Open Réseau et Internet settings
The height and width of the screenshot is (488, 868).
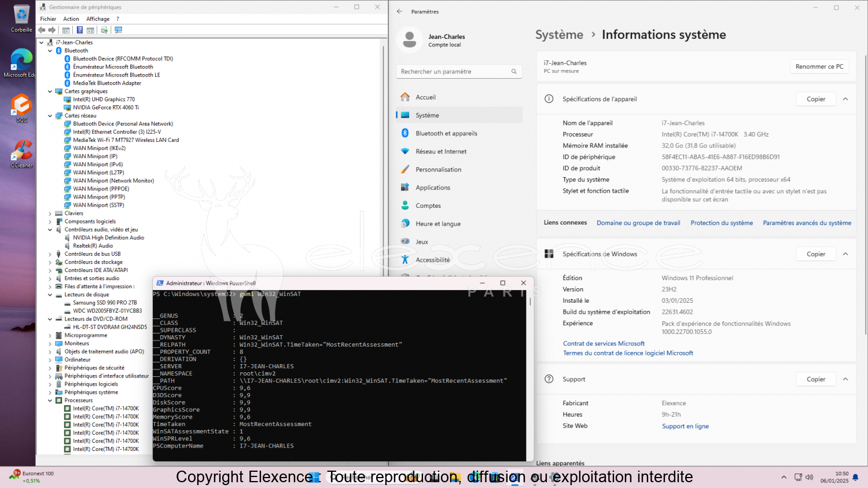(x=459, y=152)
